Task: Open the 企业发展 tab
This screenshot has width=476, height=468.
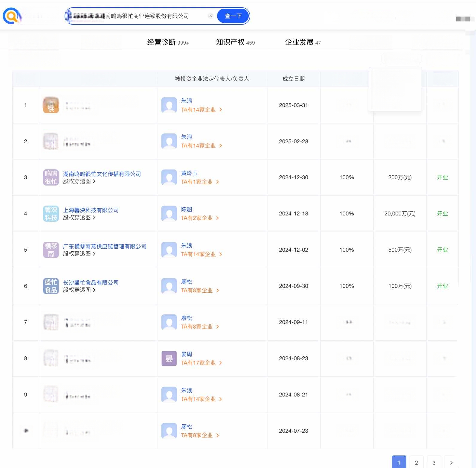Action: coord(303,42)
